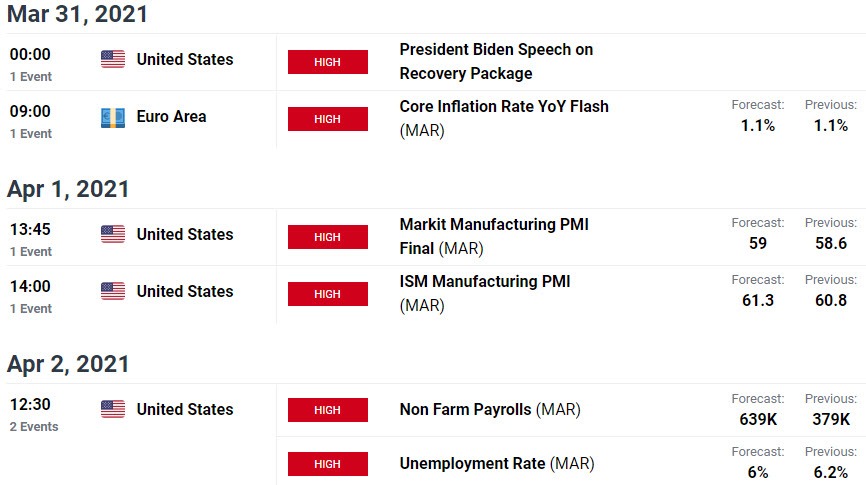Open Markit Manufacturing PMI Final event
The width and height of the screenshot is (866, 485).
point(494,236)
